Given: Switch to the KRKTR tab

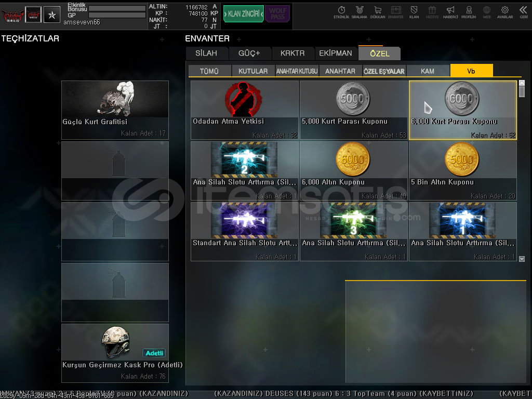Looking at the screenshot, I should point(292,54).
